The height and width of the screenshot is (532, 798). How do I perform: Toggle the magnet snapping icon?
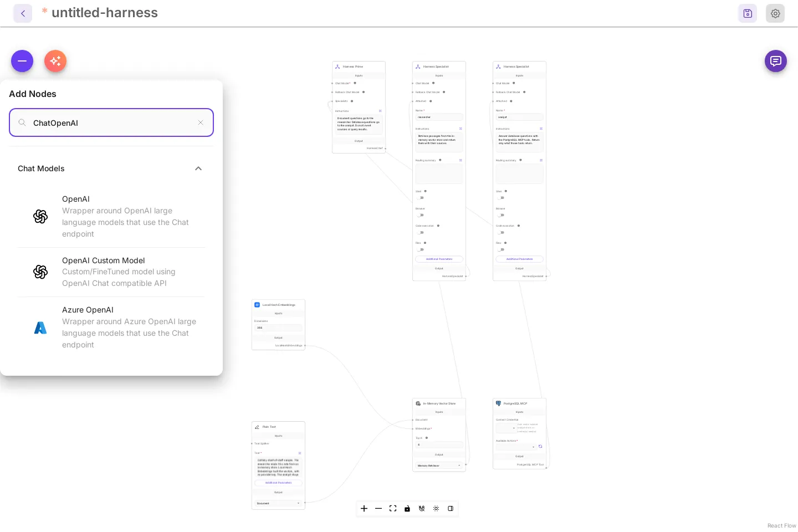(x=422, y=509)
